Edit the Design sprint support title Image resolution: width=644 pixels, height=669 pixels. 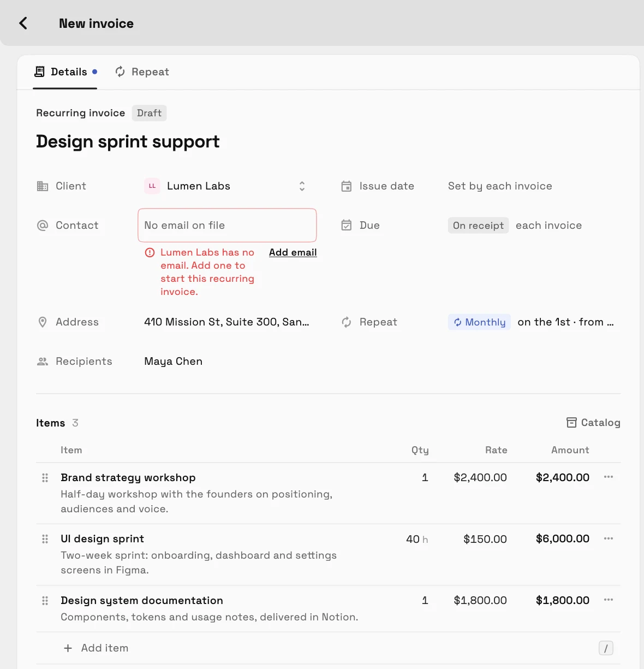coord(128,141)
